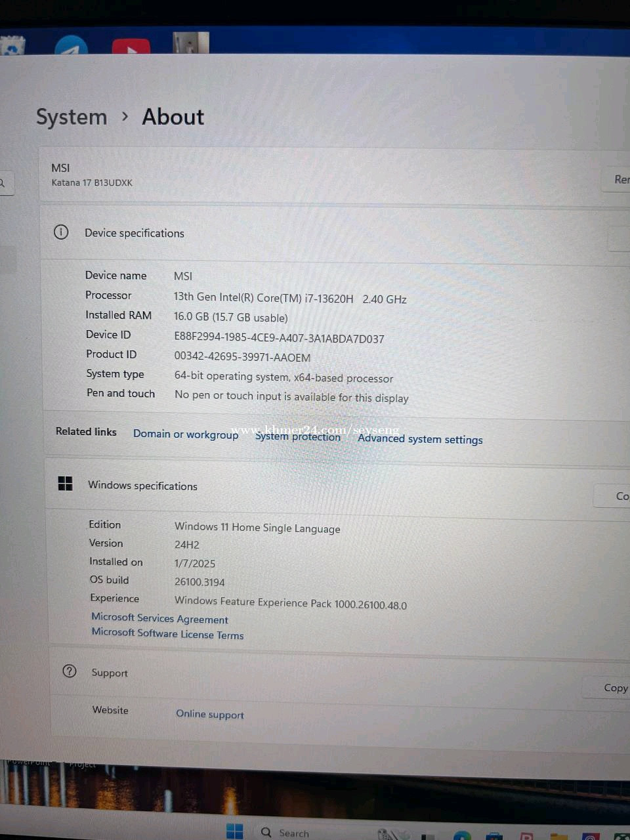Open the System protection link
Screen dimensions: 630x840
298,436
